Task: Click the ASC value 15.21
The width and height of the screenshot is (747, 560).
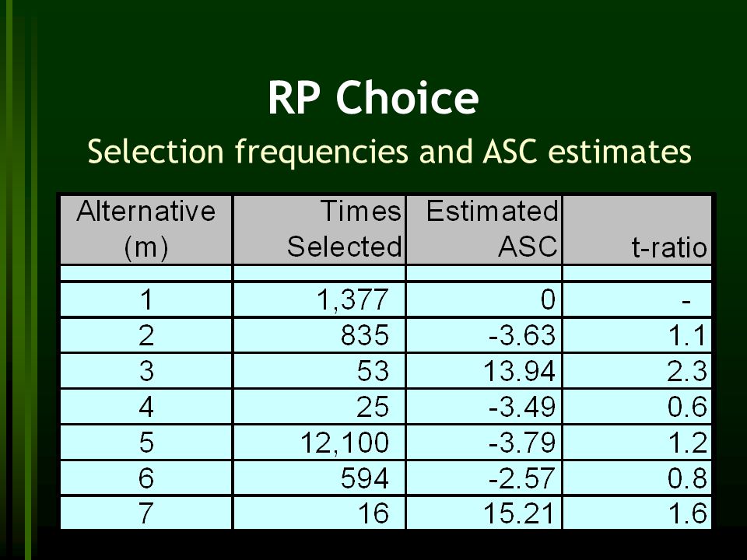Action: click(484, 513)
